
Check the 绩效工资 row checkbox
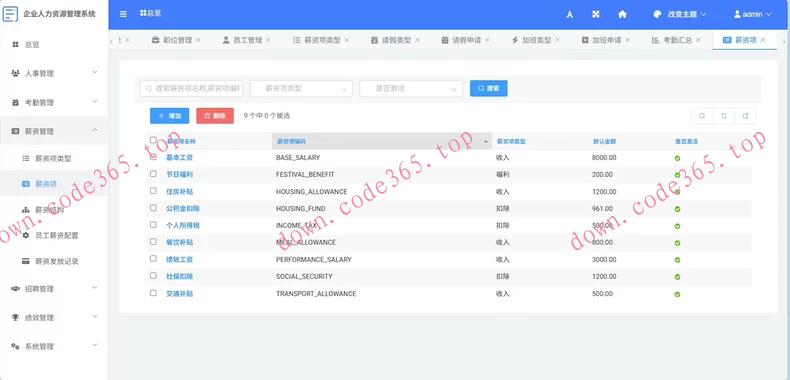click(153, 259)
